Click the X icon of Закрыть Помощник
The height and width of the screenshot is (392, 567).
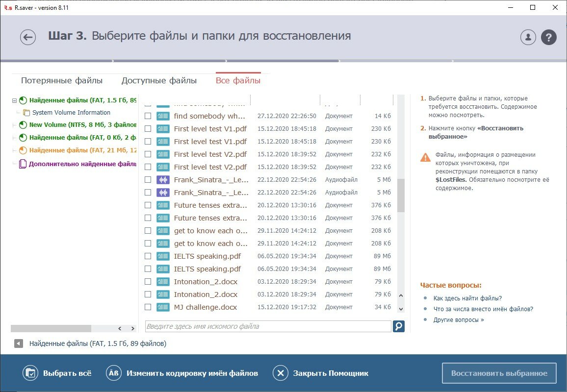click(x=280, y=373)
